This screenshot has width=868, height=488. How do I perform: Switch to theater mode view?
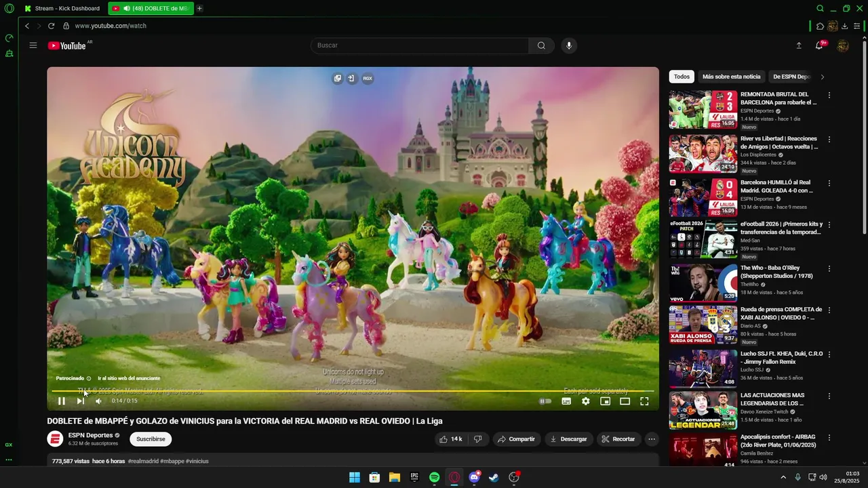click(625, 401)
